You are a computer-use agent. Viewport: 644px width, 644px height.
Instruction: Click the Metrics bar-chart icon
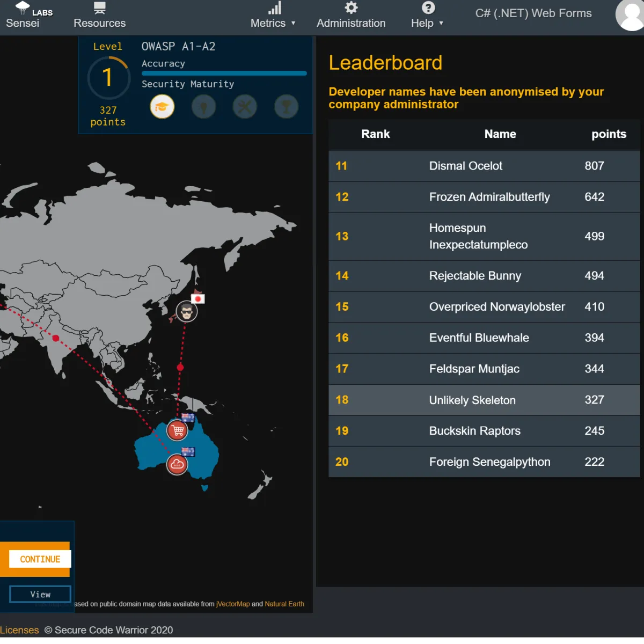[x=275, y=8]
